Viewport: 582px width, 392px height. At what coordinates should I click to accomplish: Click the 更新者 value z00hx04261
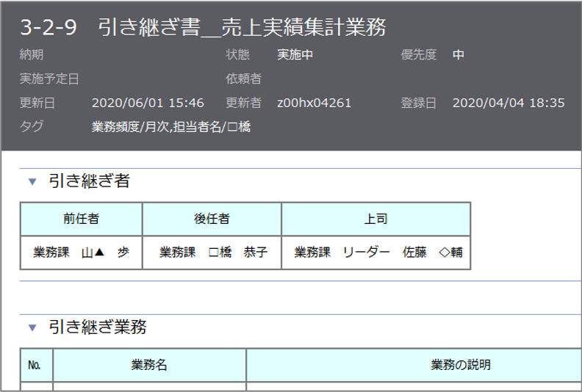[315, 103]
